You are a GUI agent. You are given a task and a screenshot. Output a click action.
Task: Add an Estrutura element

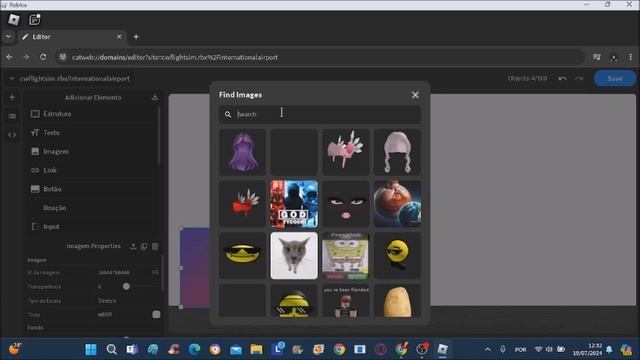pyautogui.click(x=92, y=114)
